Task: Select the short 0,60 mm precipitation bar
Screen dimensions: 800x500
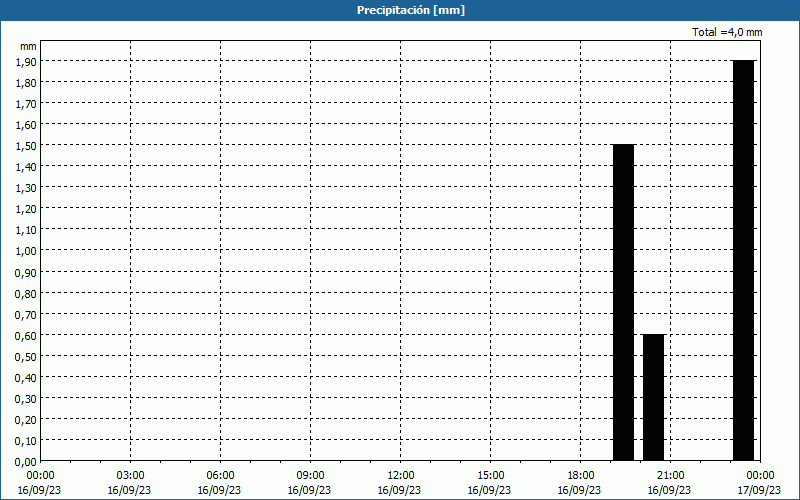Action: tap(654, 397)
